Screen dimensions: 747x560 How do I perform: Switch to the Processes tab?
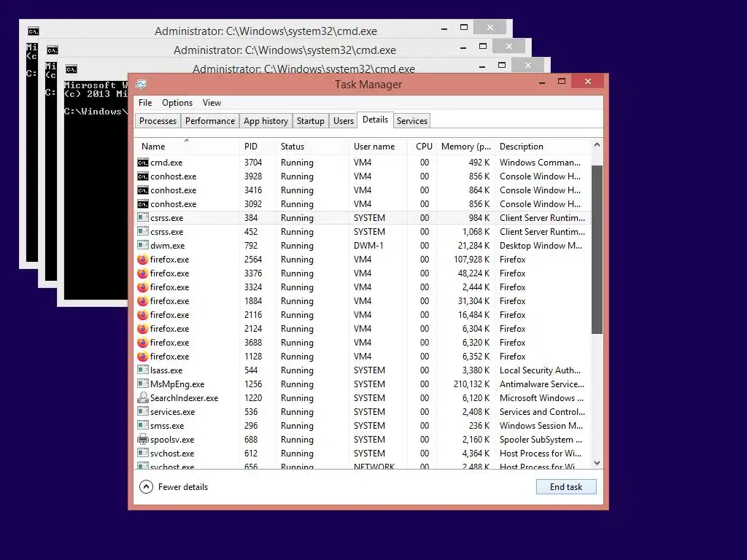(x=158, y=121)
